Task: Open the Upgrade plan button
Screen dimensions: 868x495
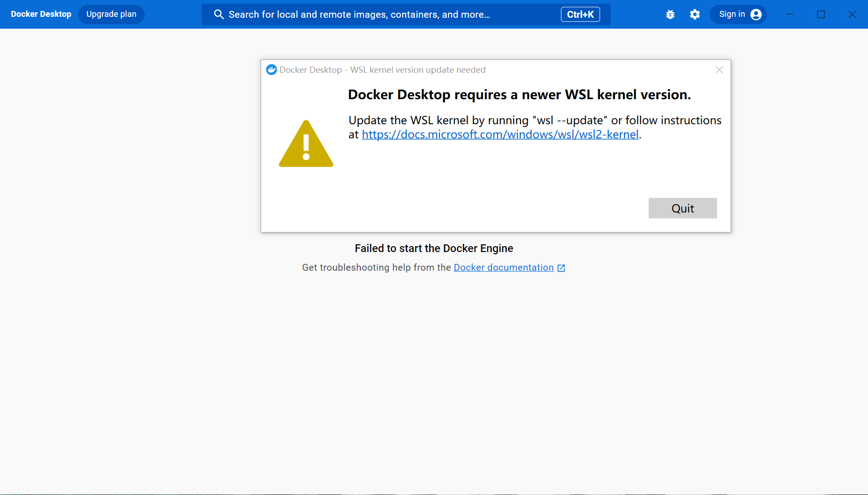Action: coord(111,15)
